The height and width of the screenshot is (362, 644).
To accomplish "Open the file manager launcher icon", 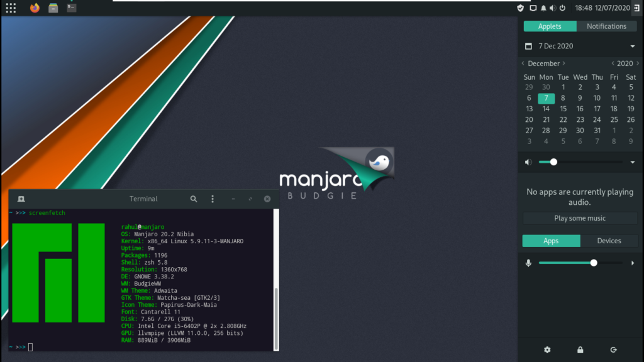I will click(x=53, y=8).
